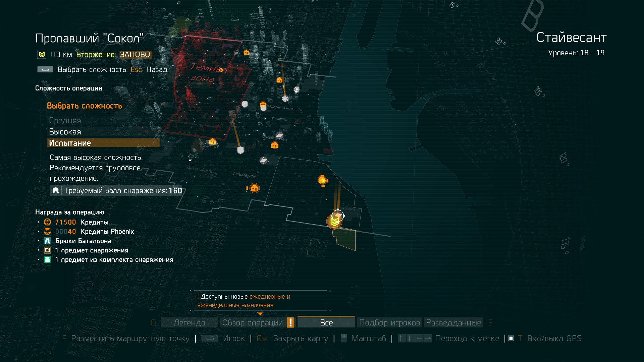Select the lightning marker near Кипс-Бей
The image size is (644, 362).
coord(279,135)
